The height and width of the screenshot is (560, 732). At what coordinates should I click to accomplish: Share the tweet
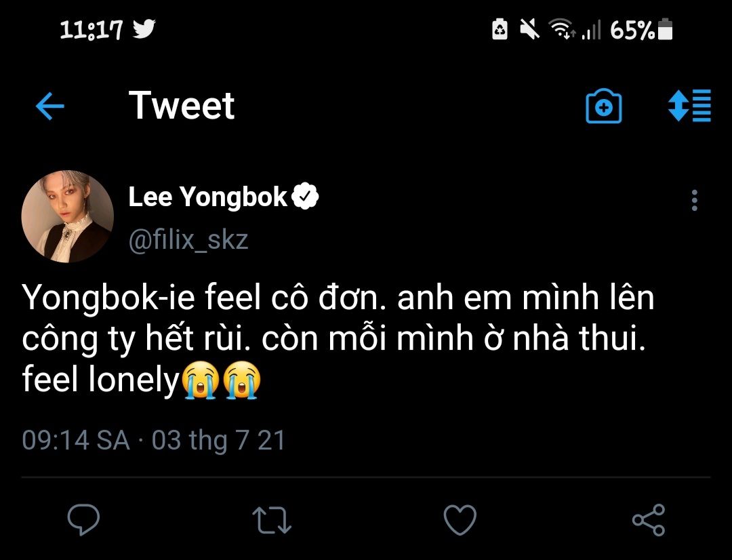pos(648,519)
